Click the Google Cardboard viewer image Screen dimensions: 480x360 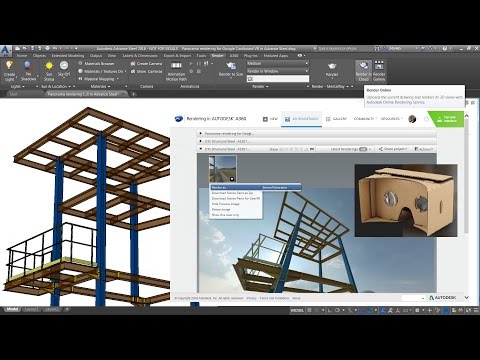(406, 200)
